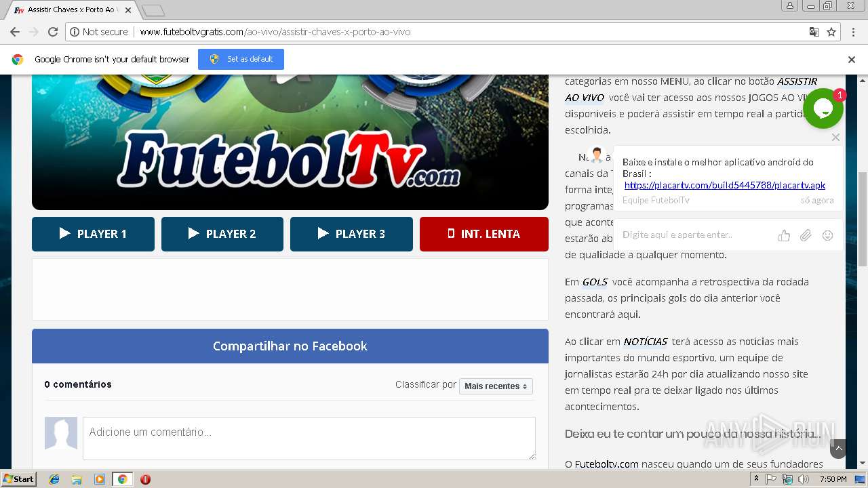Open a new browser tab
This screenshot has width=868, height=488.
(153, 10)
